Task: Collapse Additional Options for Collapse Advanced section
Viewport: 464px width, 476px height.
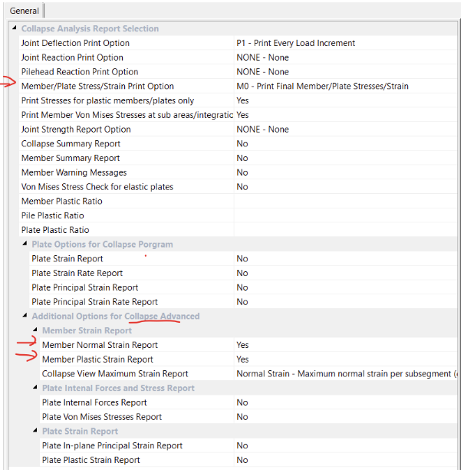Action: tap(25, 315)
